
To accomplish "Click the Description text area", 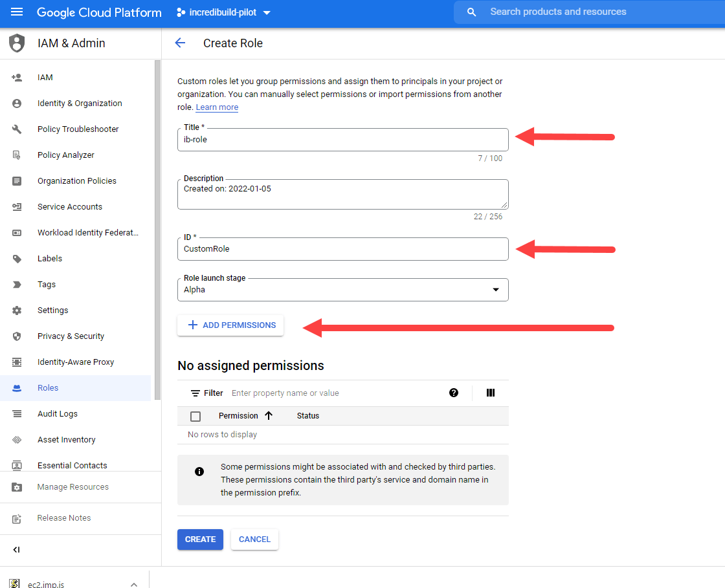I will pos(342,195).
